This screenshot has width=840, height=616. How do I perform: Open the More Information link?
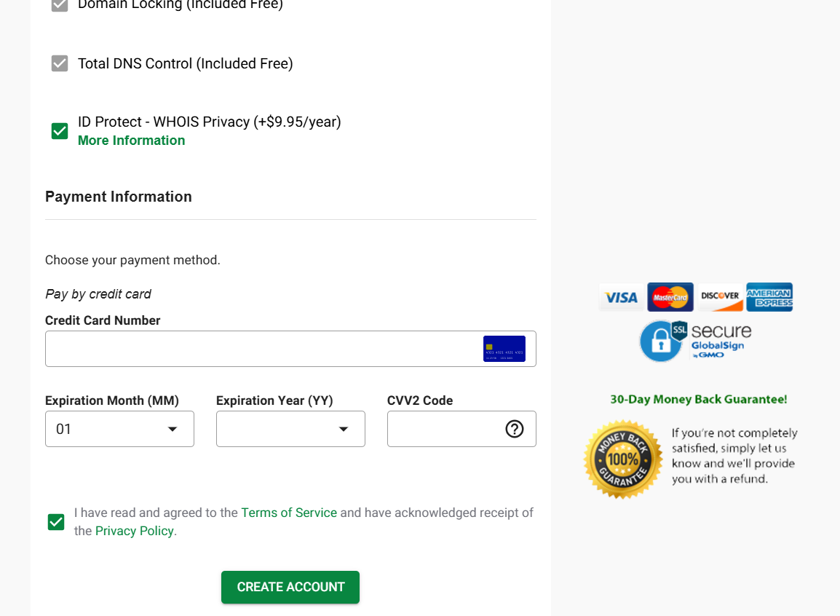click(131, 141)
